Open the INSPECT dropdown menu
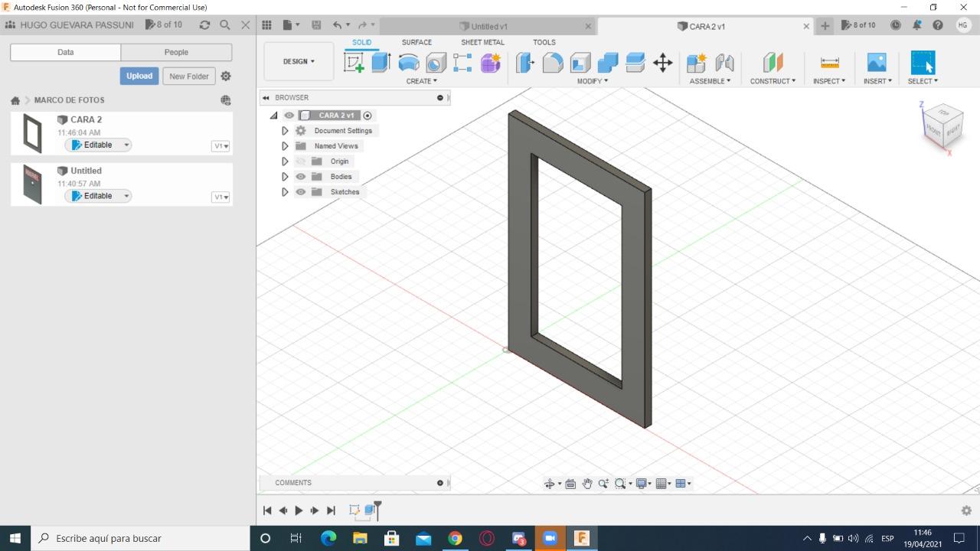 (x=829, y=81)
